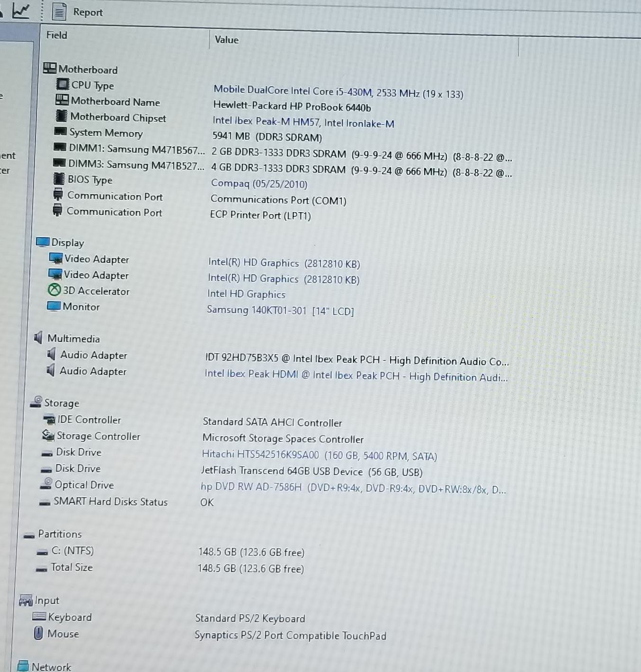
Task: Click the speaker icon of the IDT audio adapter row
Action: (51, 354)
